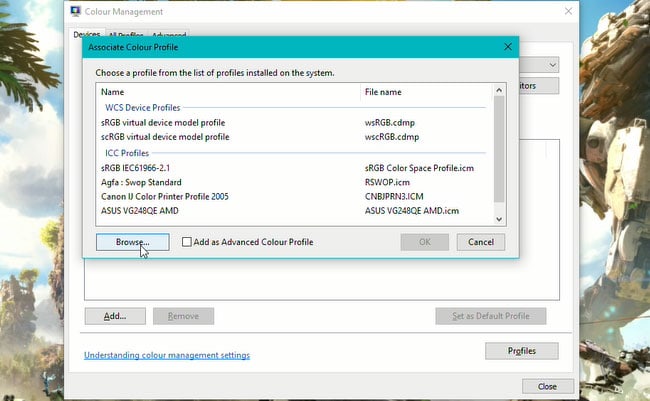Viewport: 650px width, 401px height.
Task: Click the profile list scrollbar thumb
Action: click(x=499, y=149)
